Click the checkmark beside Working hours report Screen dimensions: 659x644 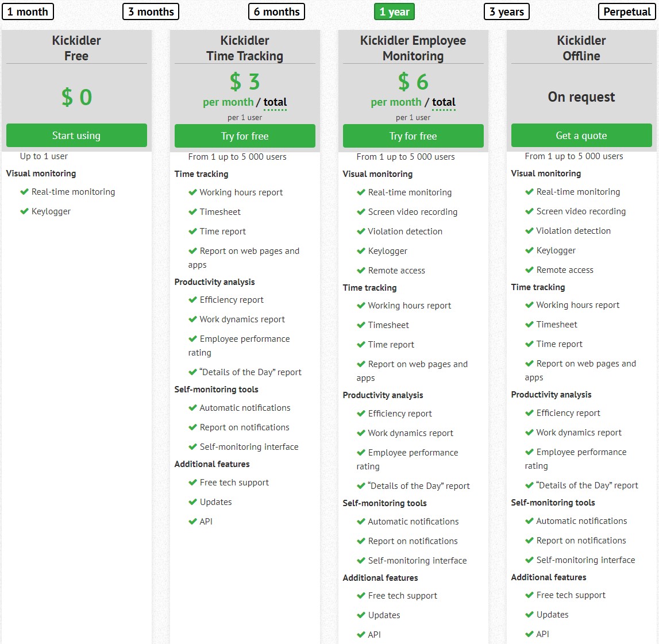tap(192, 193)
